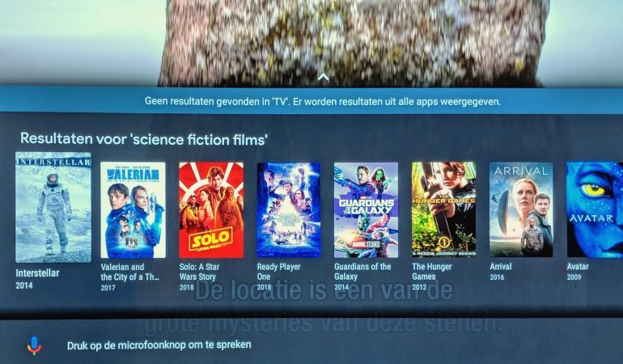Select the Guardians of the Galaxy poster
623x364 pixels.
(366, 210)
